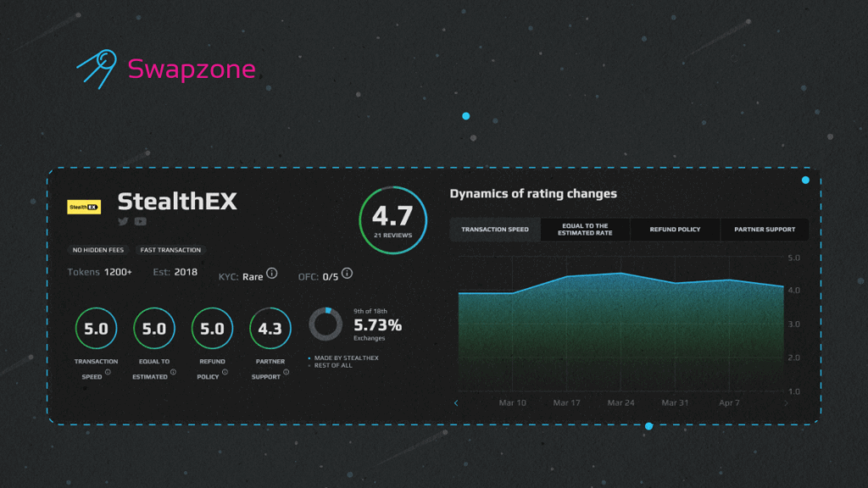Image resolution: width=868 pixels, height=488 pixels.
Task: Open StealthEX's Twitter profile icon
Action: pos(123,222)
